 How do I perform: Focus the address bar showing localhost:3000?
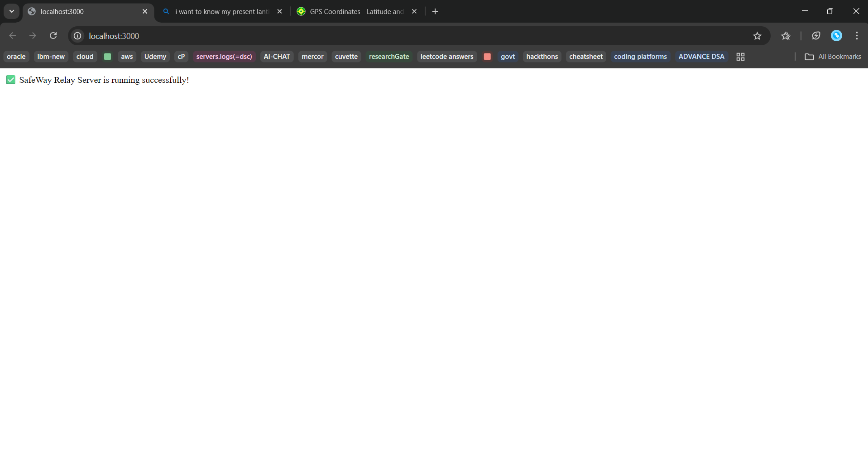click(x=419, y=36)
